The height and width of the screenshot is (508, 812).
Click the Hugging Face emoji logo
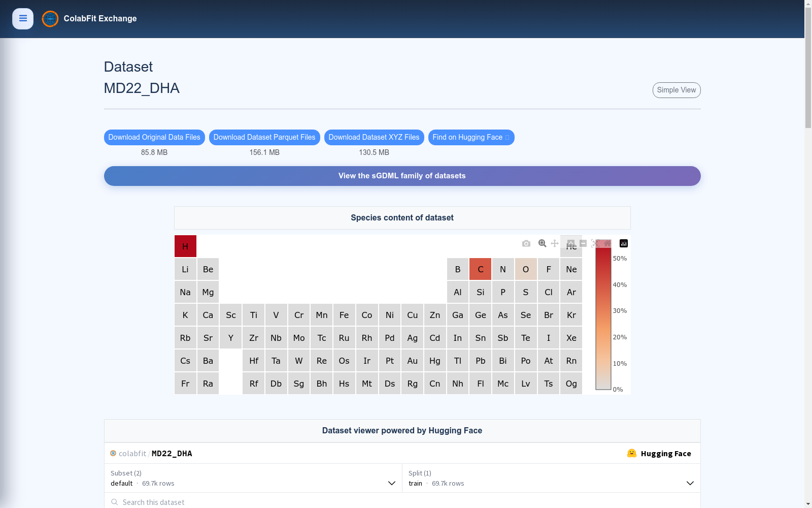click(632, 453)
